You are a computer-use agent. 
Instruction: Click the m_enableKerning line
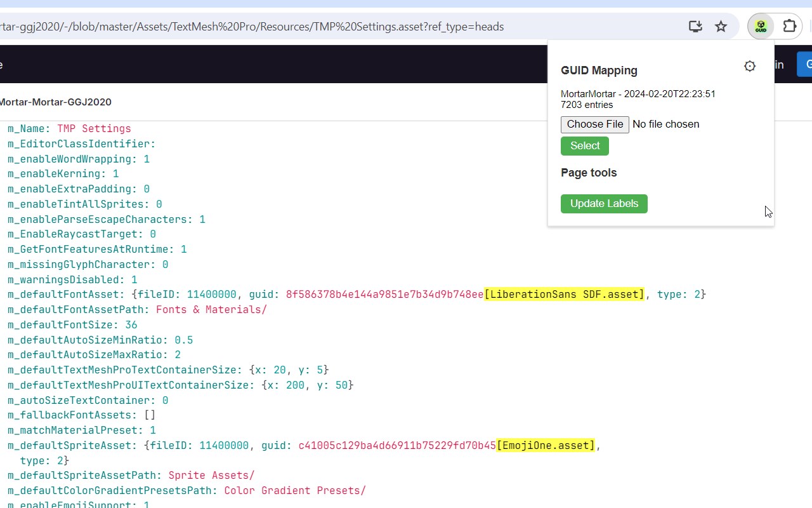63,174
